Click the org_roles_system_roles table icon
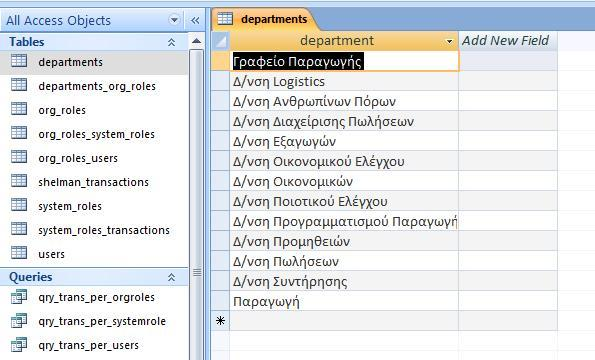 [x=19, y=133]
